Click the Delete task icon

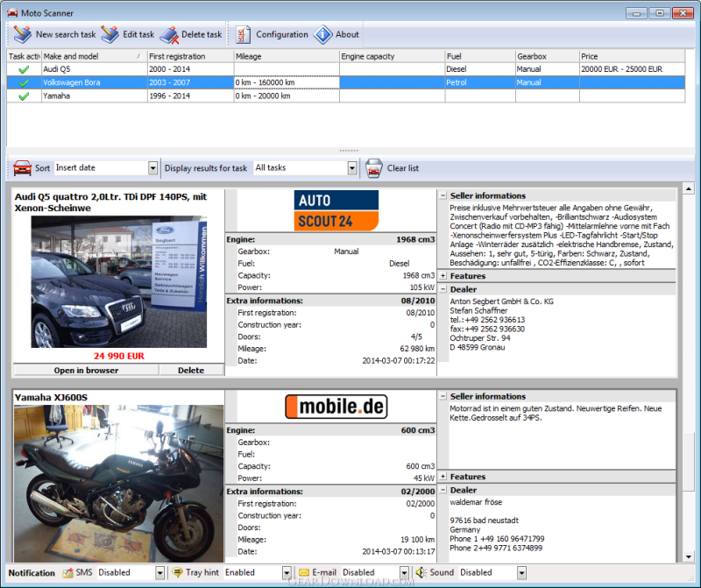pos(169,35)
